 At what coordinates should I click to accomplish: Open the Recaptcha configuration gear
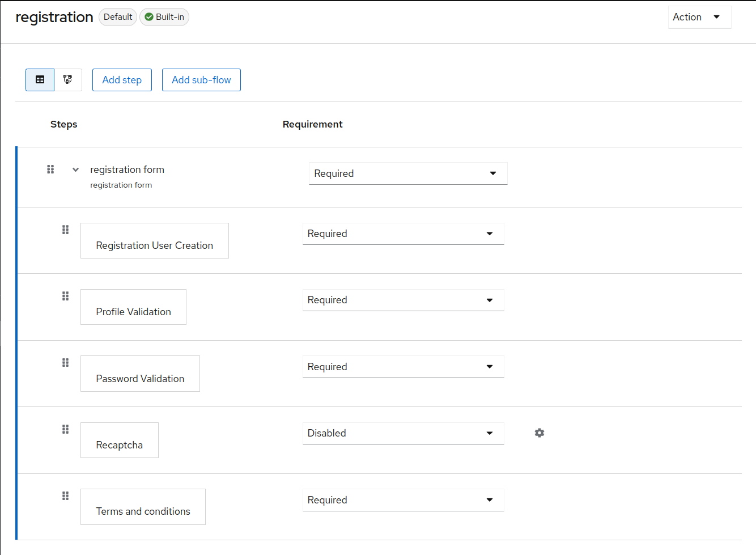[x=539, y=433]
